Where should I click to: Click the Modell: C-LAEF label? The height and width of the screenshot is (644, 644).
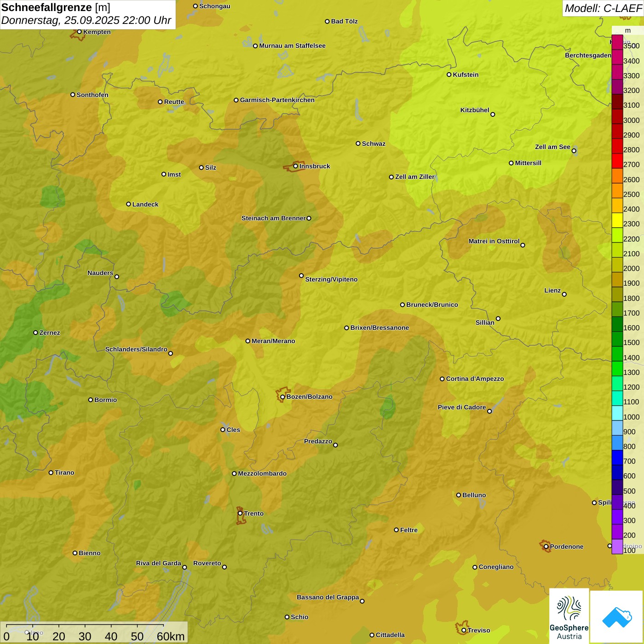click(603, 8)
